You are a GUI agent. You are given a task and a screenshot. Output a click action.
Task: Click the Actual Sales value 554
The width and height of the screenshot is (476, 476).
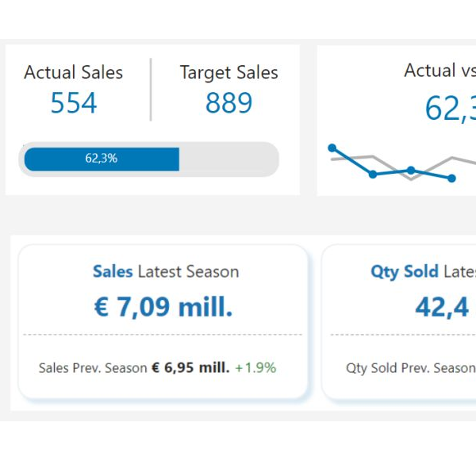[x=74, y=103]
